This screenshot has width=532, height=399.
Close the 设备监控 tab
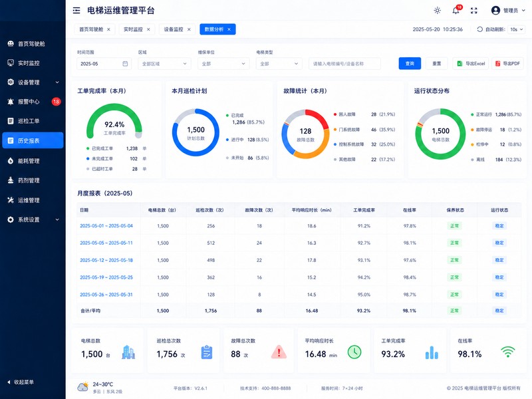click(x=189, y=29)
